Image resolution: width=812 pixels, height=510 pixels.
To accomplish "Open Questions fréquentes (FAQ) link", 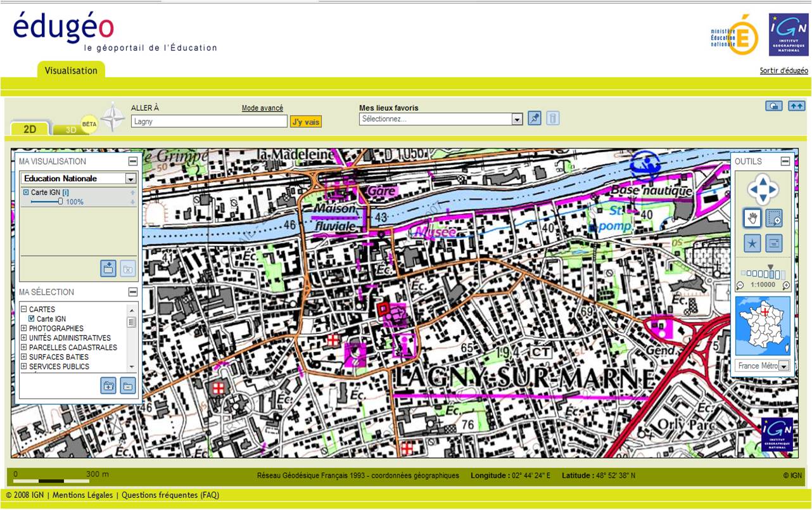I will point(170,495).
